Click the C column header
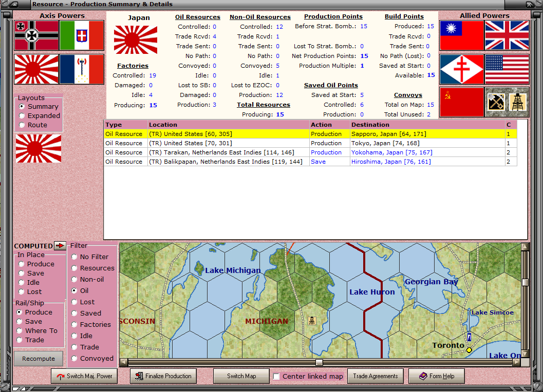The width and height of the screenshot is (543, 392). [x=511, y=125]
